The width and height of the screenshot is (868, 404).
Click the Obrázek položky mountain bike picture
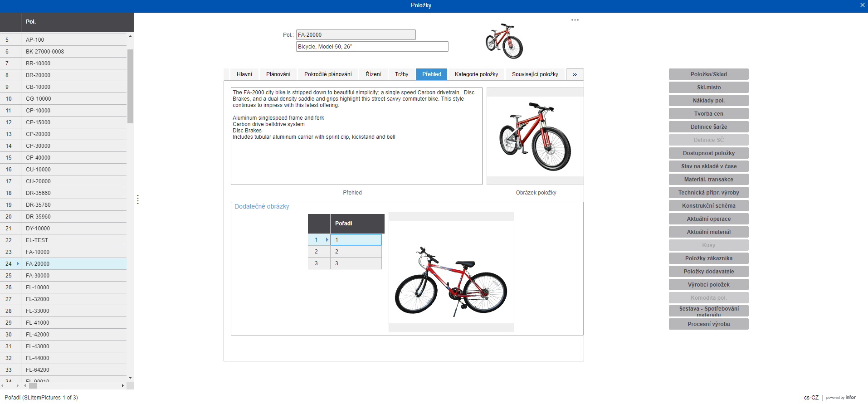click(535, 136)
